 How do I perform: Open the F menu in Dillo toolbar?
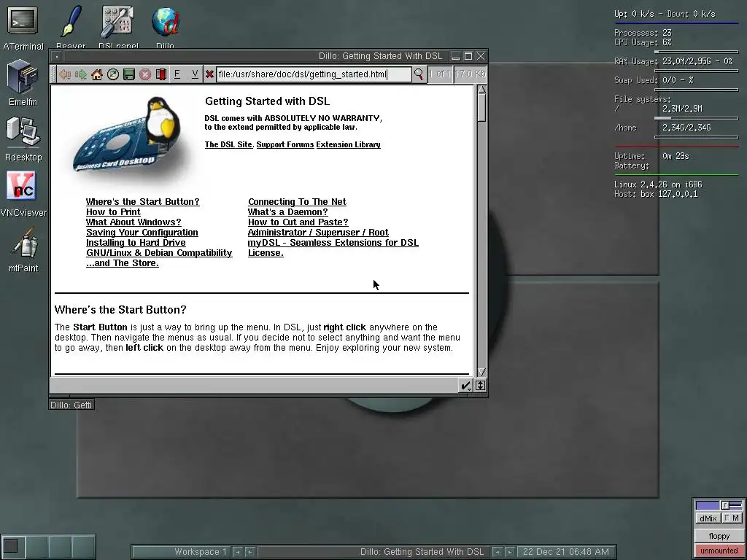(177, 74)
